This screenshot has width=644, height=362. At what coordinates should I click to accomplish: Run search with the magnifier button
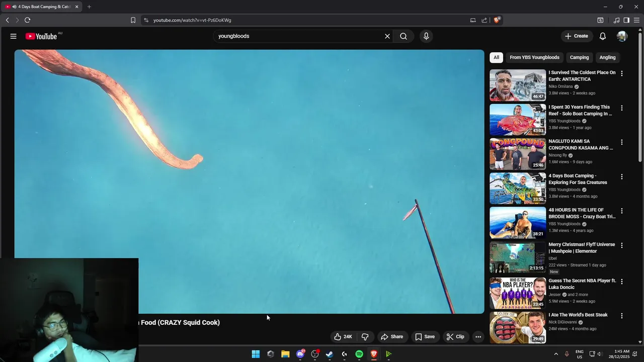click(404, 36)
